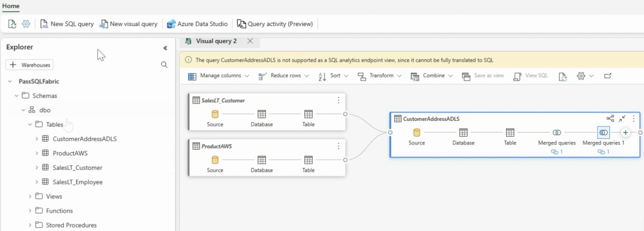Collapse the Tables folder

click(x=30, y=124)
